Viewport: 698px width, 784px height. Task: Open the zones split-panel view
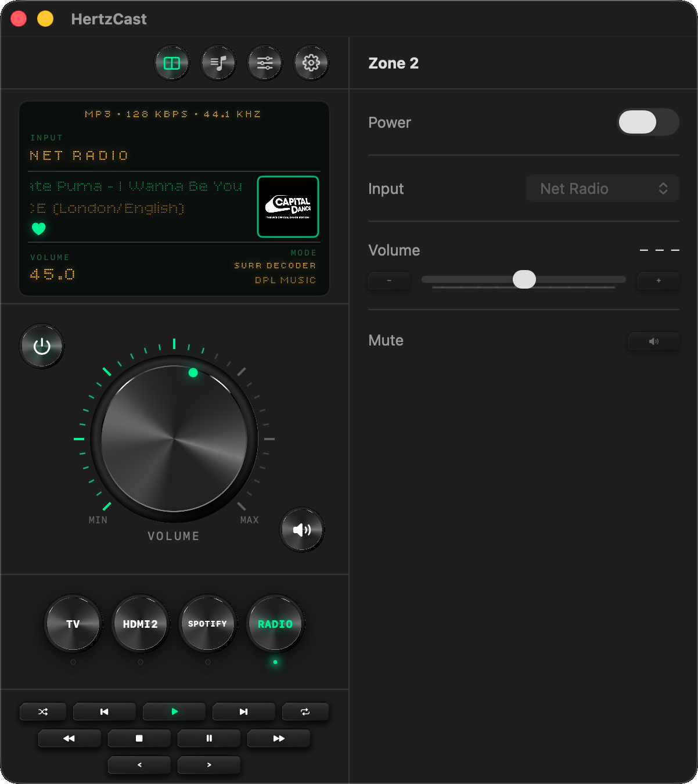coord(172,63)
